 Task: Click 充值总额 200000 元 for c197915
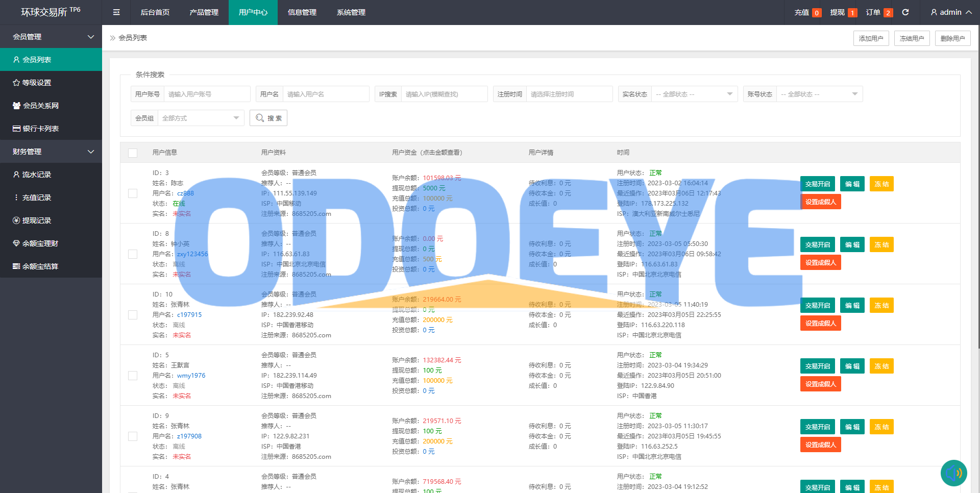click(x=437, y=320)
